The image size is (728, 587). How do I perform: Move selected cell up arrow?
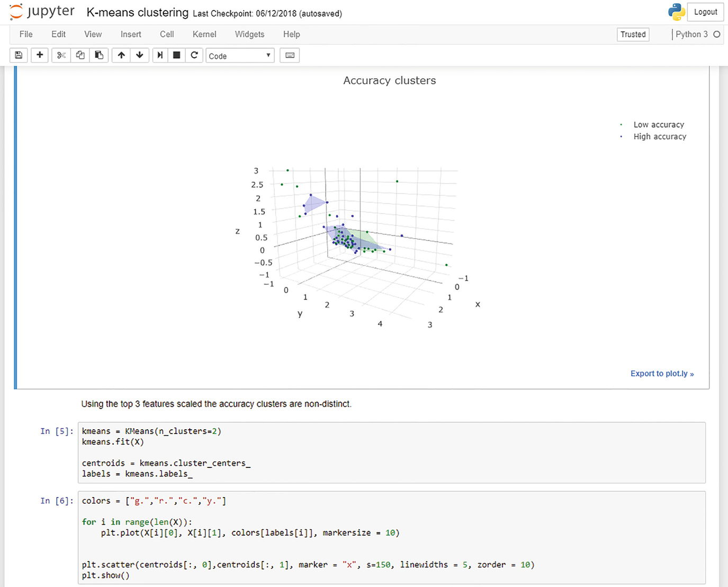click(121, 55)
